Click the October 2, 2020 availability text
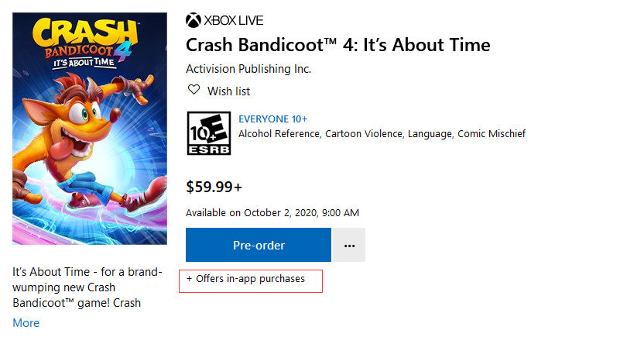This screenshot has width=644, height=344. 272,212
